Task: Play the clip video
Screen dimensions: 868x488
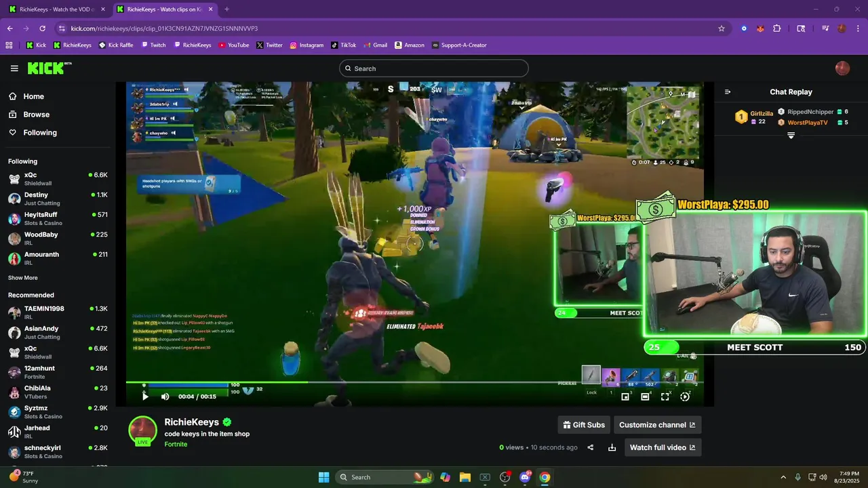Action: pyautogui.click(x=144, y=396)
